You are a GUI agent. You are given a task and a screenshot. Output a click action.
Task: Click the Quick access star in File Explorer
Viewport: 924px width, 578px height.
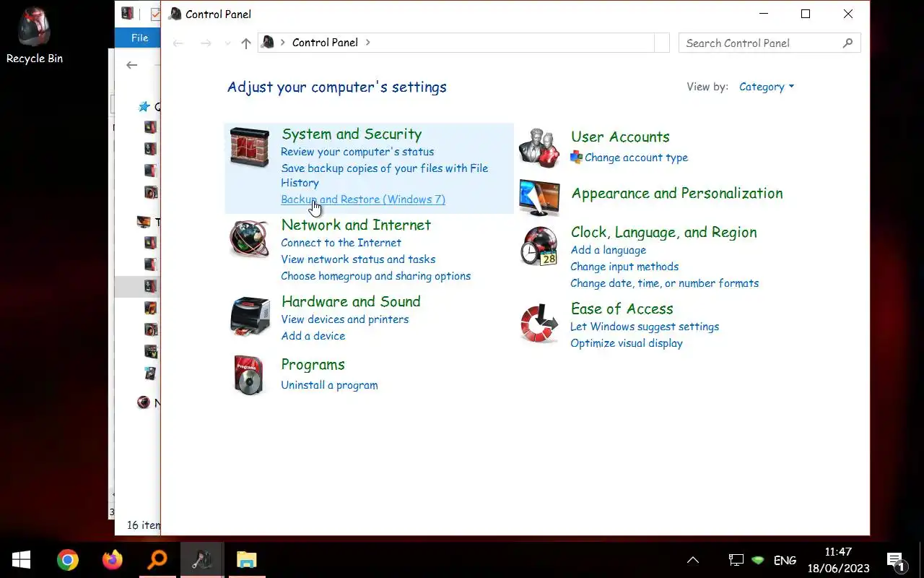click(144, 106)
